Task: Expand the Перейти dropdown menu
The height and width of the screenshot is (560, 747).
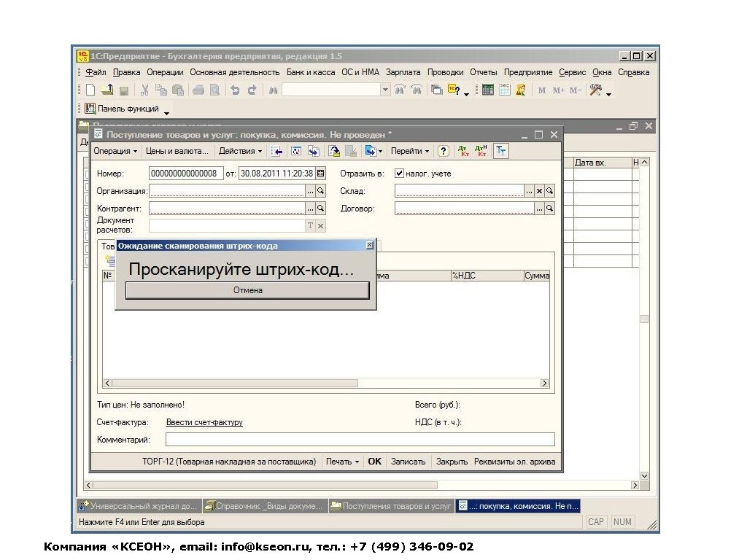Action: point(410,151)
